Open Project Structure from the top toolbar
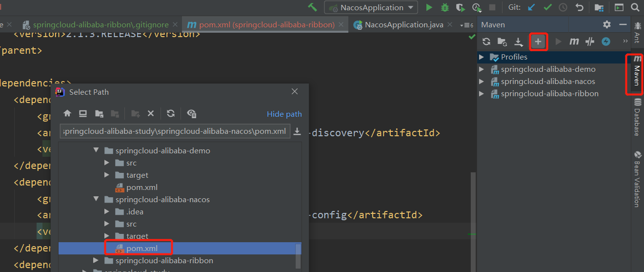This screenshot has width=644, height=272. [x=599, y=7]
